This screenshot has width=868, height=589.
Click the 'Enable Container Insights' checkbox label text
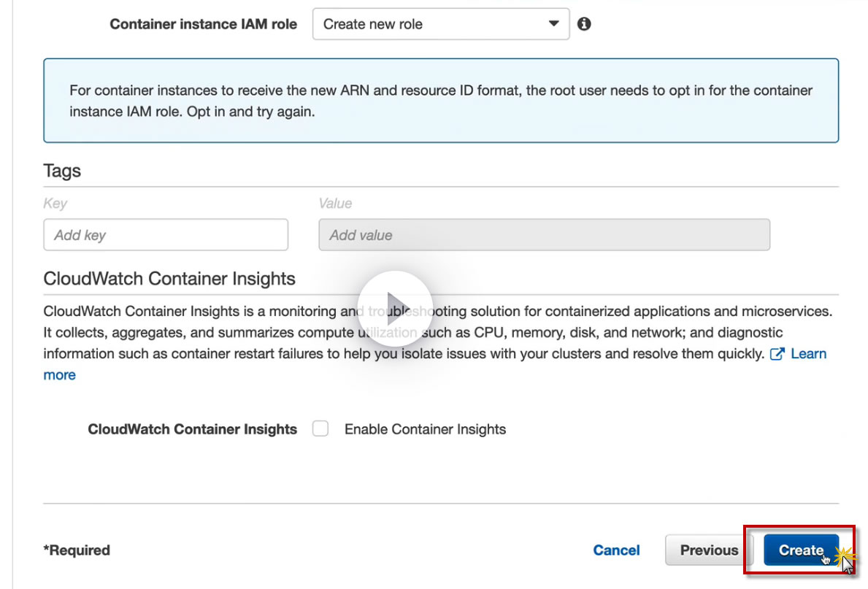tap(425, 429)
